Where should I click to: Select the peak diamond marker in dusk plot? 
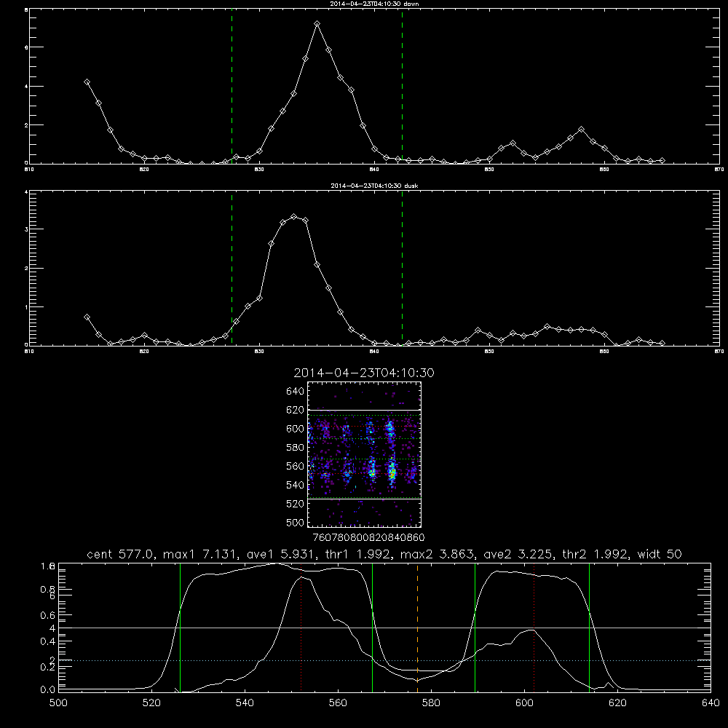click(x=294, y=217)
